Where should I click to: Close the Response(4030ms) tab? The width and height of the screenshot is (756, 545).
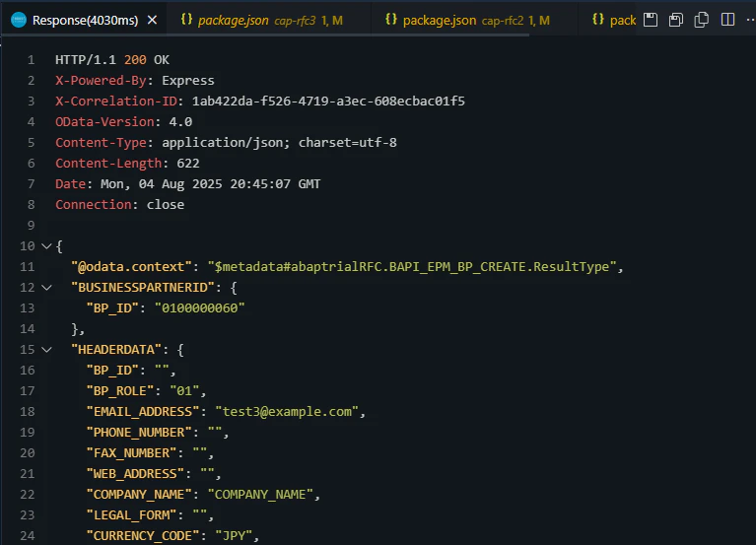pyautogui.click(x=152, y=20)
